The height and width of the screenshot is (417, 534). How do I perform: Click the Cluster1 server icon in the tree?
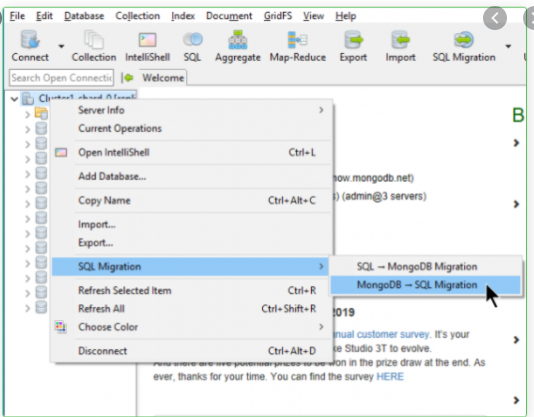coord(28,99)
